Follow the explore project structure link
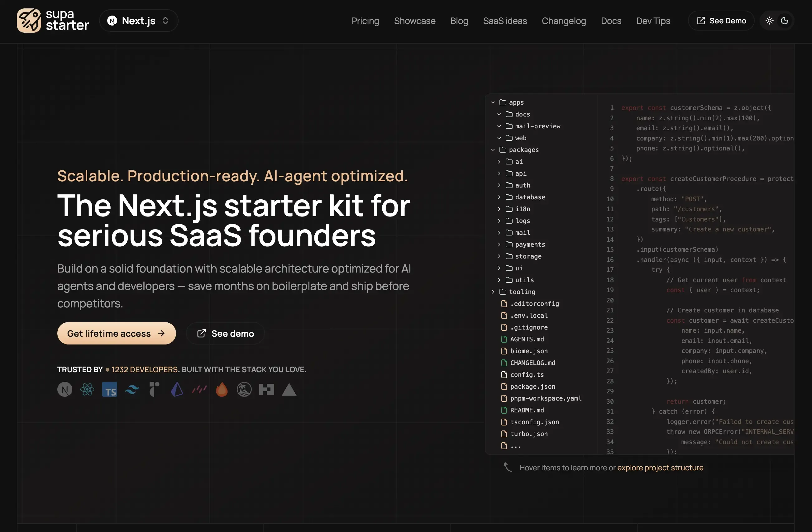 coord(661,468)
